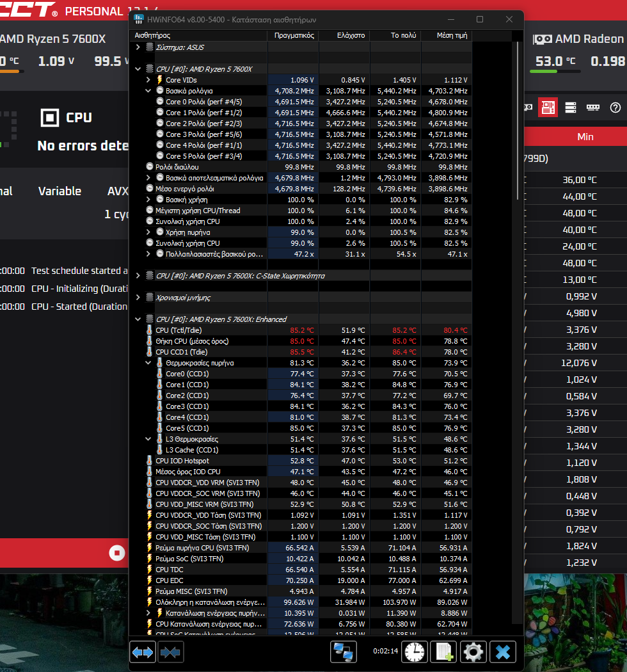Expand the Χρονισμοί μνήμης group
Viewport: 627px width, 672px height.
pyautogui.click(x=138, y=297)
